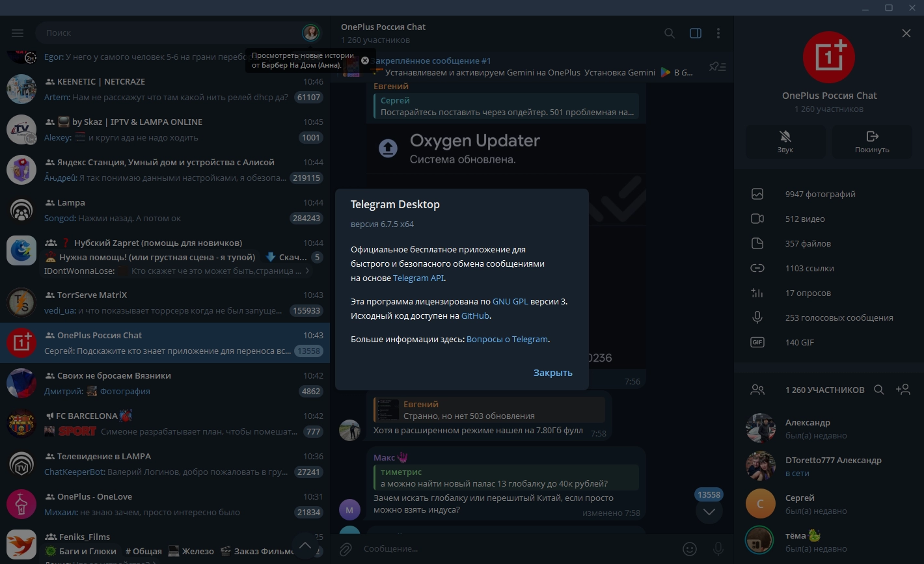Click the purple М sender avatar
924x564 pixels.
[350, 509]
